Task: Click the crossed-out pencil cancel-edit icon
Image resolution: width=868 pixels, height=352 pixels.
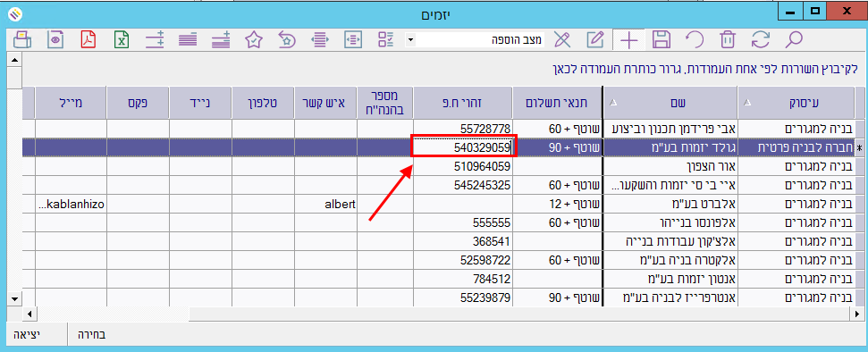Action: coord(562,40)
